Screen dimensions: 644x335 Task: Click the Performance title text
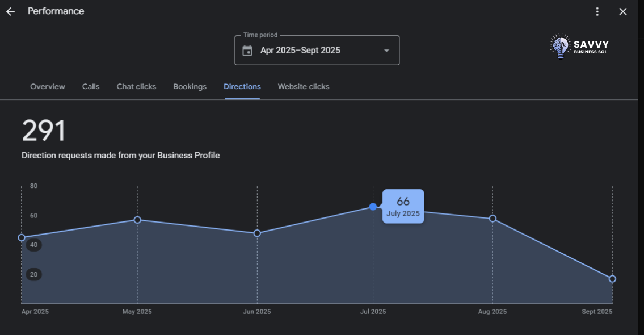56,11
